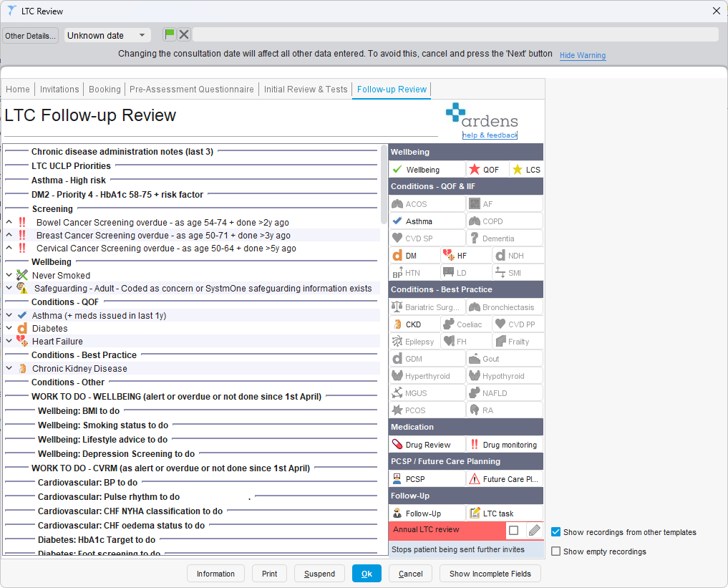
Task: Click the Information button
Action: [215, 574]
